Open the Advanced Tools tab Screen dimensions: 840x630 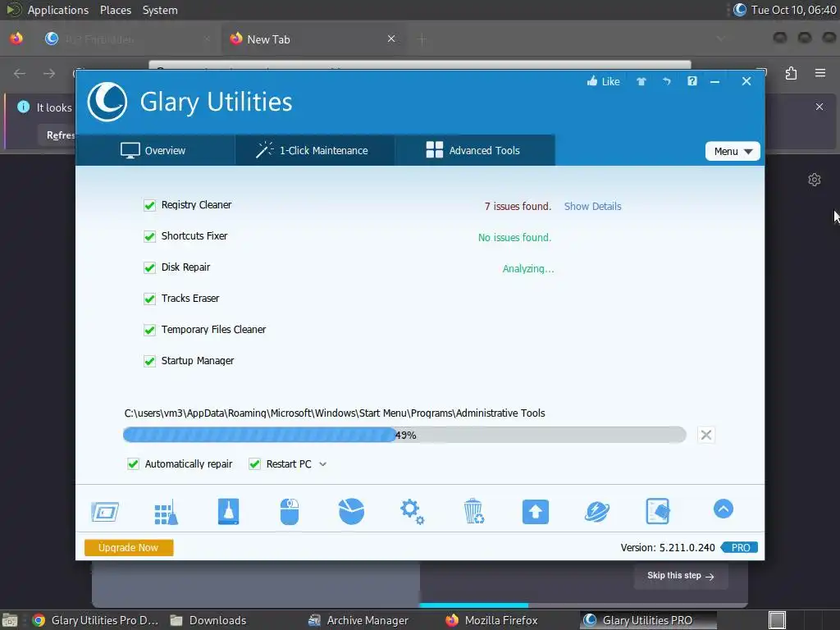[475, 151]
